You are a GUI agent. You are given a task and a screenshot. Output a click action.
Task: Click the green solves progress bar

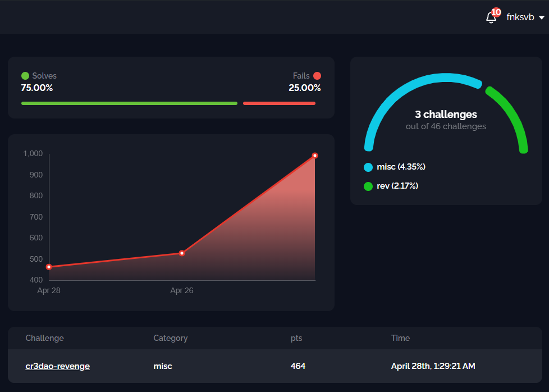[x=129, y=103]
